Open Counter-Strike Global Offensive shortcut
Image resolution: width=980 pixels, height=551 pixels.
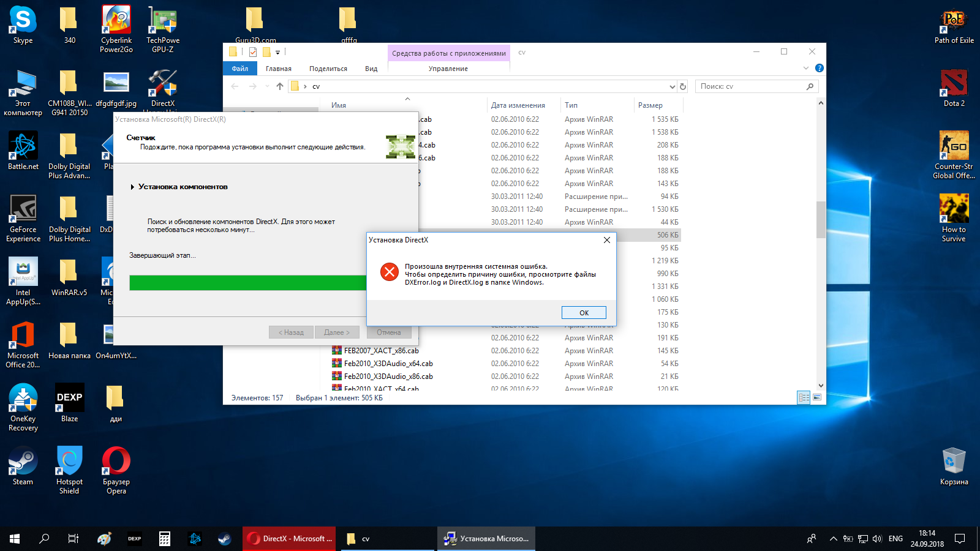(x=954, y=155)
